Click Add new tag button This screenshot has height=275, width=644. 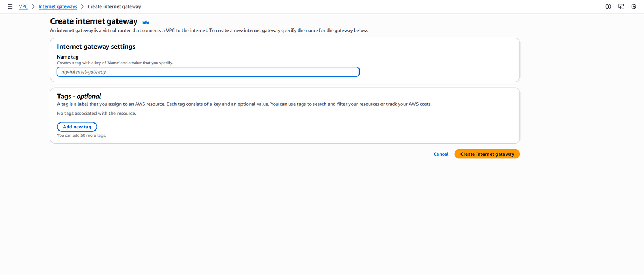pos(77,127)
